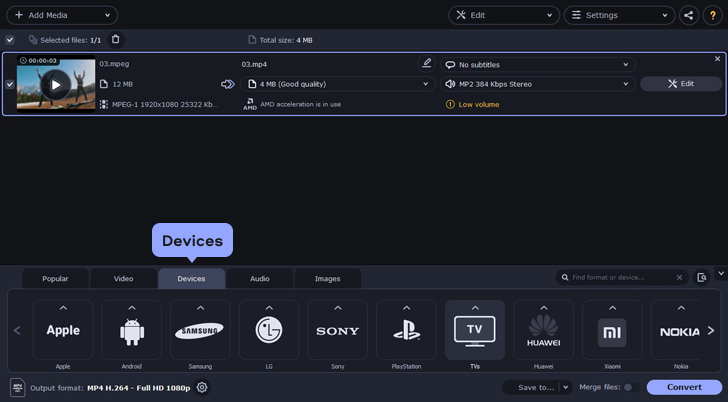Click the 03.mpeg source file name
The height and width of the screenshot is (402, 728).
point(114,64)
